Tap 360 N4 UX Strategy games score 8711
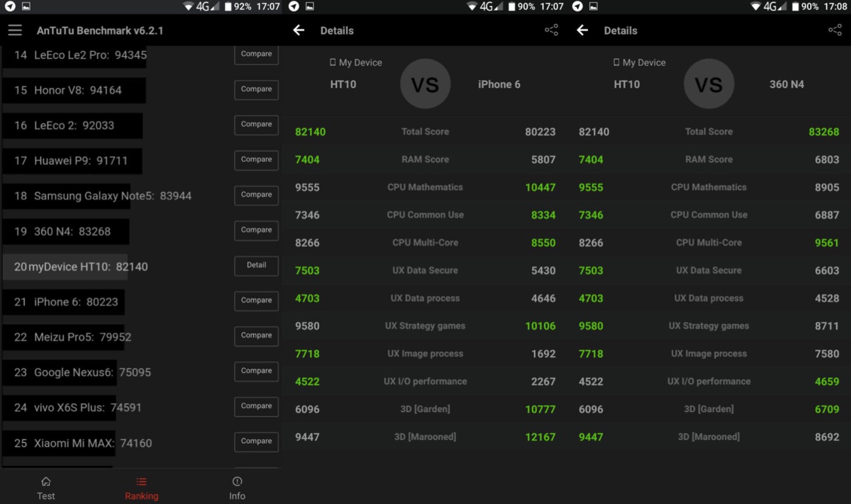851x504 pixels. coord(827,326)
